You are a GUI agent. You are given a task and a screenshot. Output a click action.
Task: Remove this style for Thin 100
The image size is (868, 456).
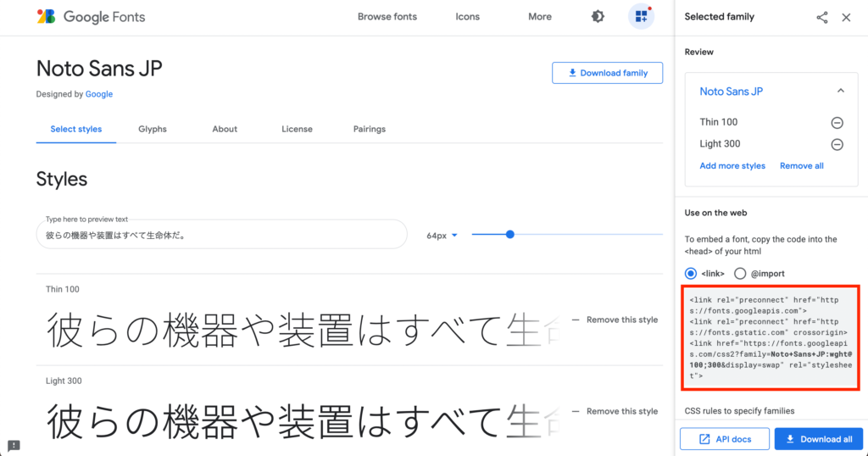615,320
